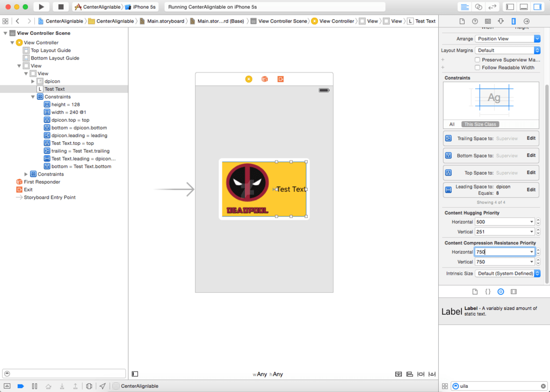This screenshot has width=550, height=392.
Task: Step Horizontal Hugging Priority stepper
Action: 538,222
